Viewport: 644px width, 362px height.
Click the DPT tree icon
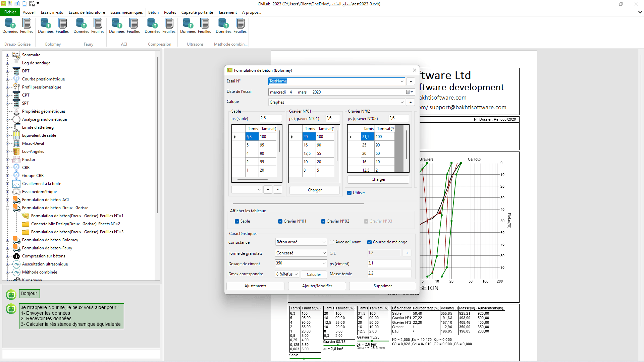(16, 71)
